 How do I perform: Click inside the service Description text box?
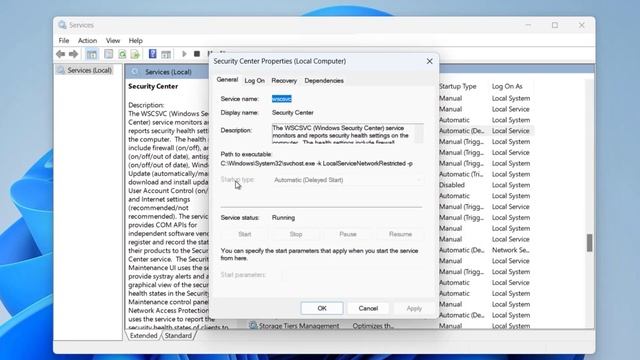coord(342,133)
